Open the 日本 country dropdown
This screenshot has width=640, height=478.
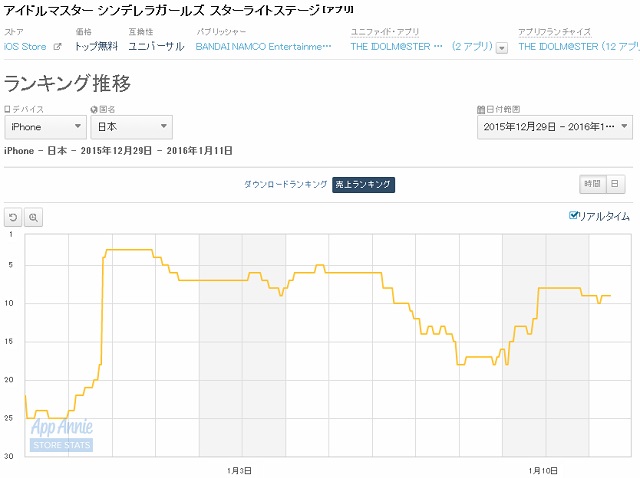(x=131, y=127)
